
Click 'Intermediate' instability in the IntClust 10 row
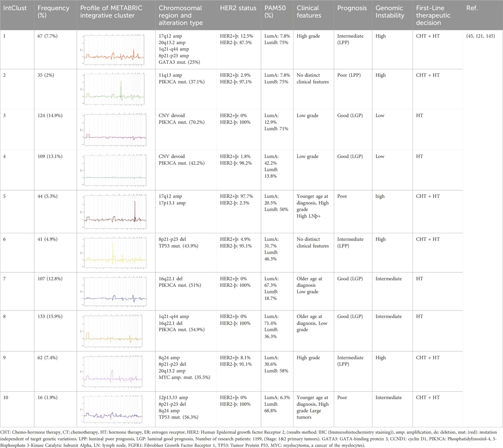tap(388, 397)
